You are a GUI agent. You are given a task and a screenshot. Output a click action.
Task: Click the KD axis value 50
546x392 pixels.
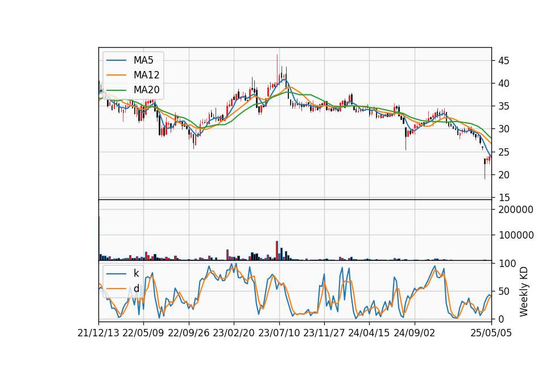[504, 291]
